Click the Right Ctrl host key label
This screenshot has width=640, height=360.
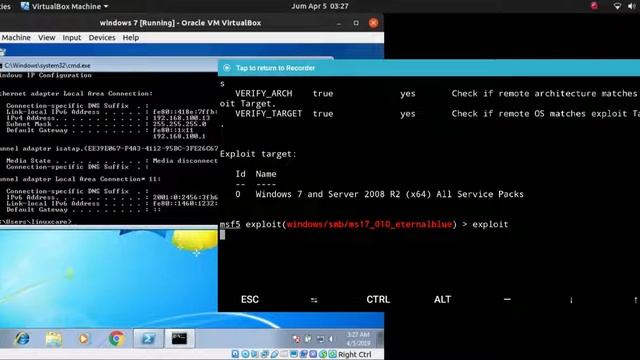pyautogui.click(x=355, y=354)
